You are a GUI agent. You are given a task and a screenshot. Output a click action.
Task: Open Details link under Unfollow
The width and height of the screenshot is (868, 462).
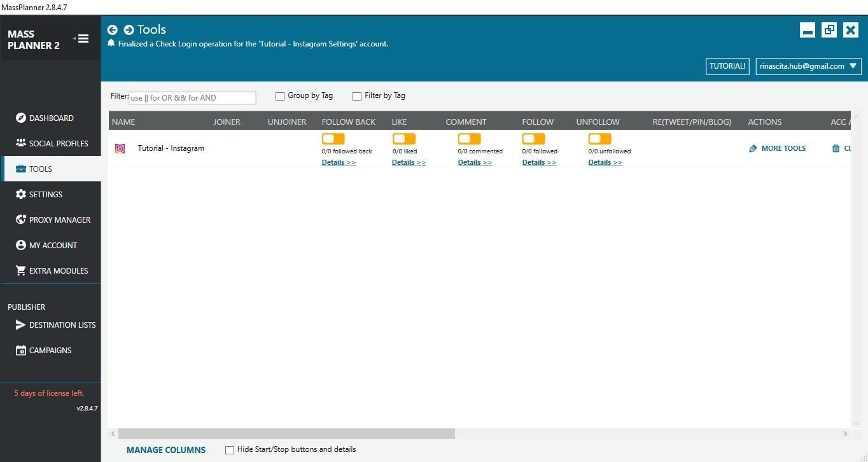(605, 162)
